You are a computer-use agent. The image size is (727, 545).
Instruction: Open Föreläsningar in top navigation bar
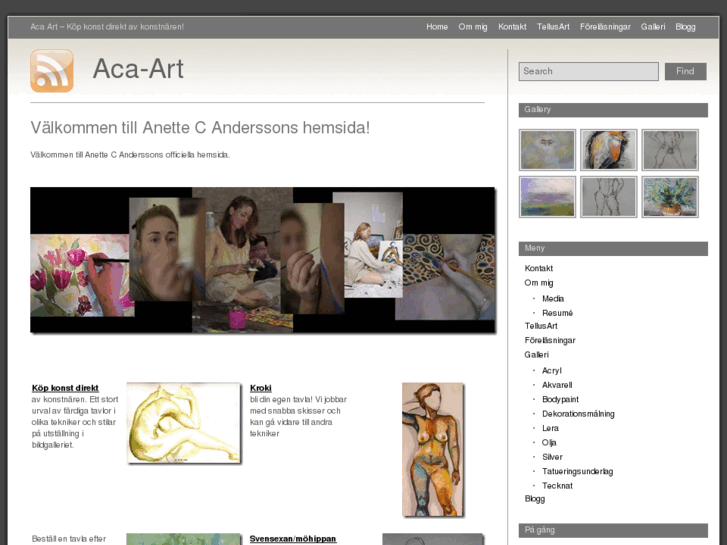point(605,27)
